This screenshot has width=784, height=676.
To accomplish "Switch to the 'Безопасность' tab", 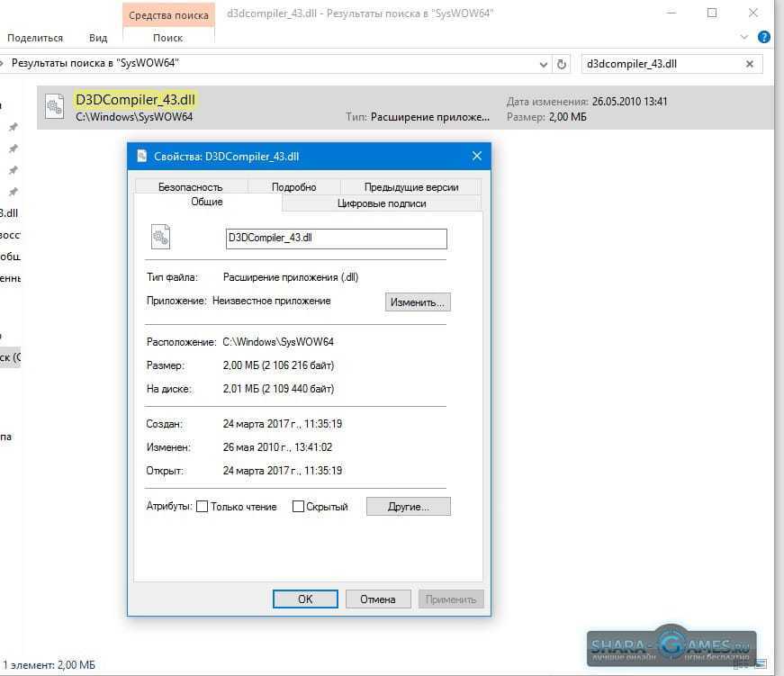I will tap(191, 187).
